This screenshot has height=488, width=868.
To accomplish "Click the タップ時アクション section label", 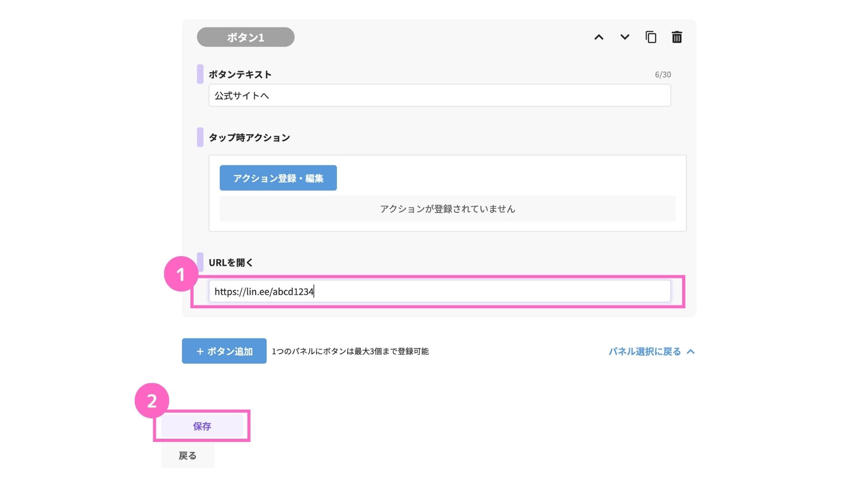I will (x=249, y=137).
